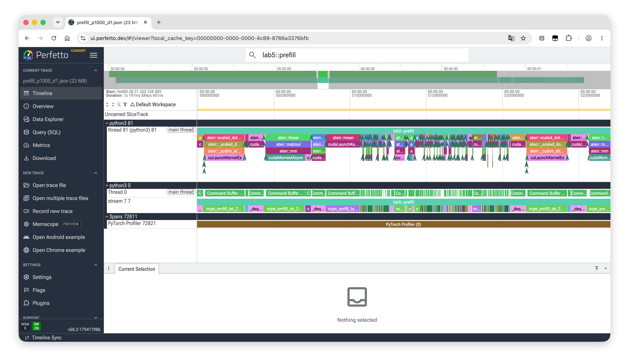The height and width of the screenshot is (364, 629).
Task: Collapse the CURRENT TRACE sidebar section
Action: pyautogui.click(x=96, y=71)
